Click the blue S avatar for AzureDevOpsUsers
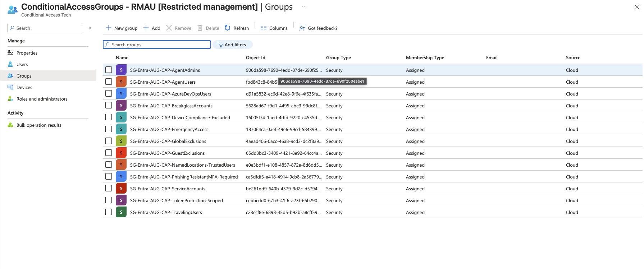Screen dimensions: 644x269 (121, 94)
